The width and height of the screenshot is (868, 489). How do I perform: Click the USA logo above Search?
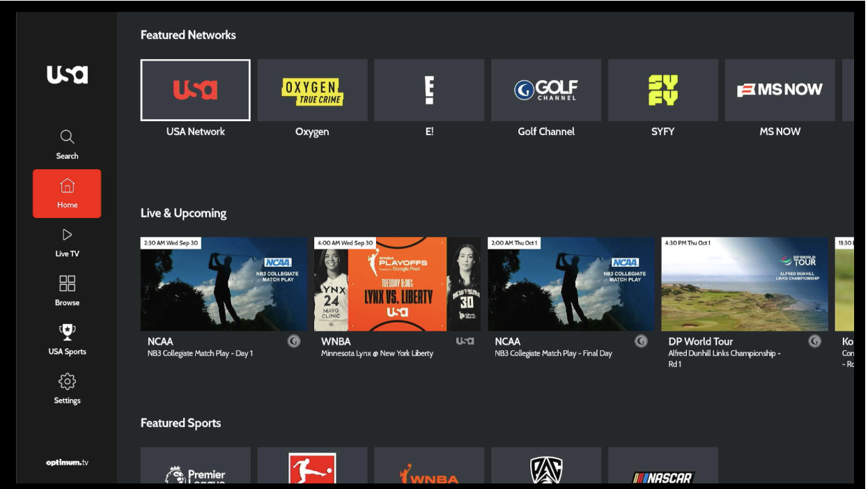(67, 75)
